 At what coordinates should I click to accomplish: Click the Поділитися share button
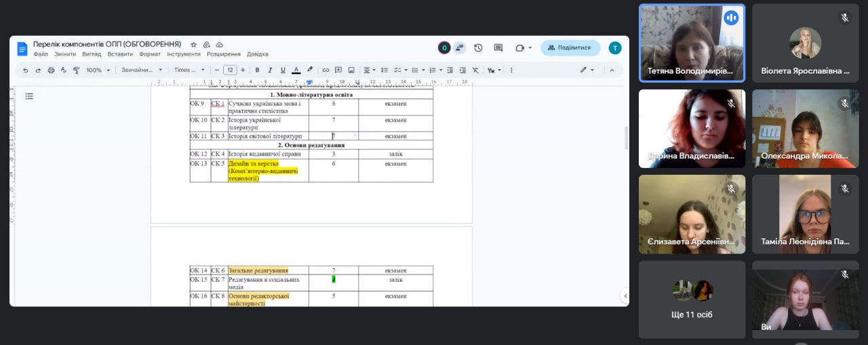pos(570,47)
